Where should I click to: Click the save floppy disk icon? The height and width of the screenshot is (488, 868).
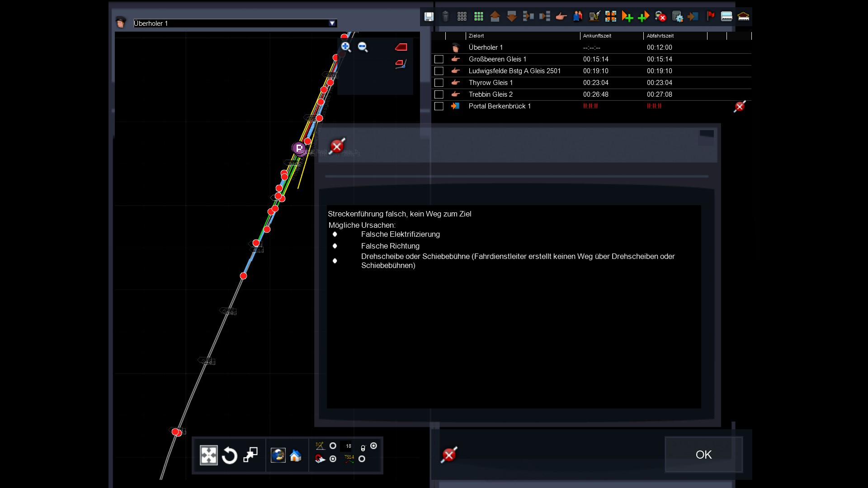(429, 17)
